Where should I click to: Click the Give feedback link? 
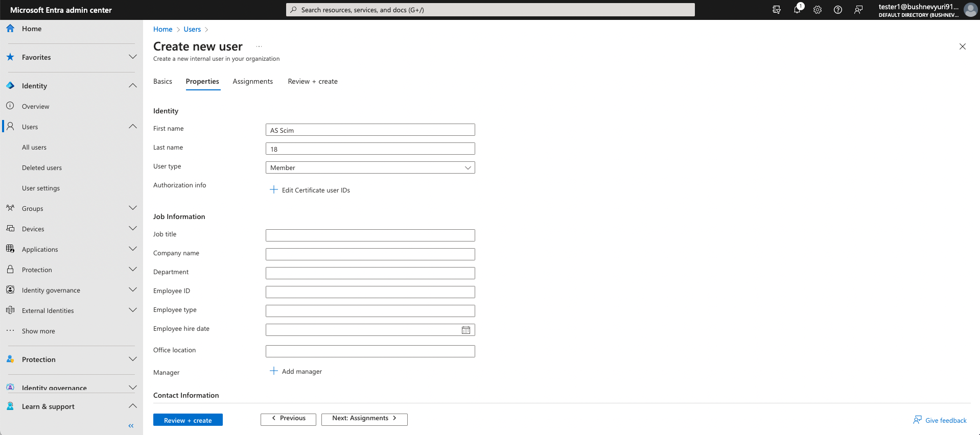coord(940,420)
